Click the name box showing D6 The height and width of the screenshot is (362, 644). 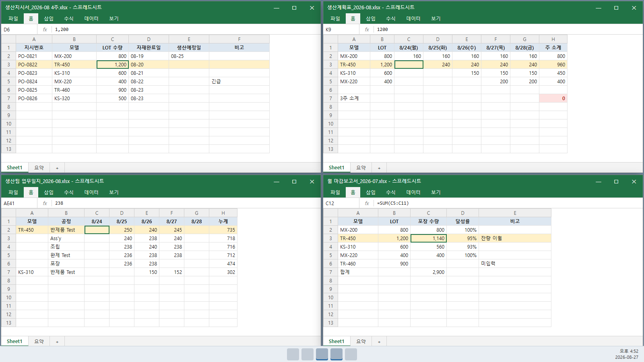(x=19, y=29)
